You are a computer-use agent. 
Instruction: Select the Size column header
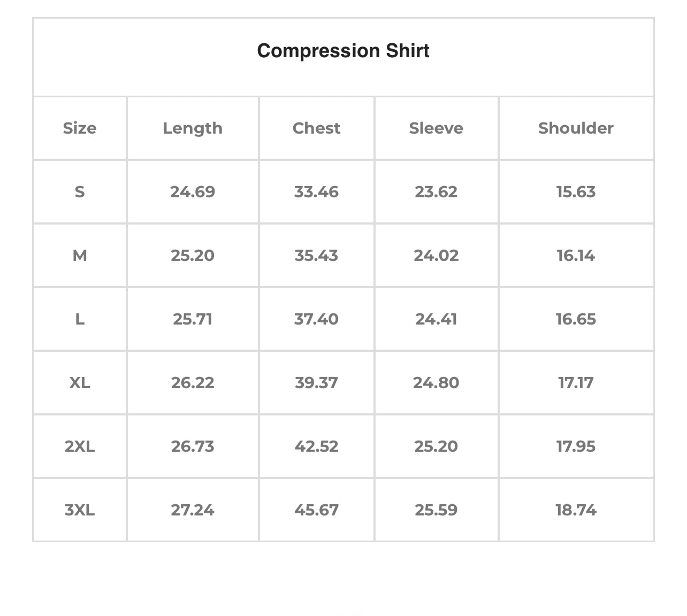(x=80, y=128)
